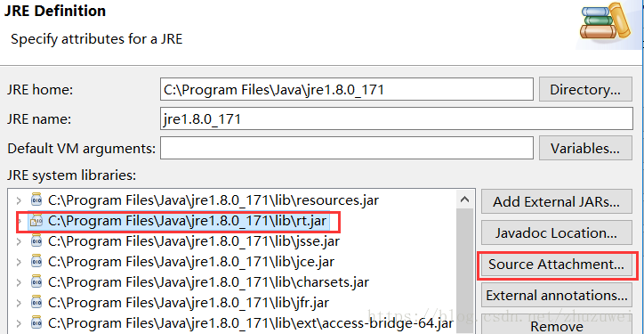Expand the resources.jar library node
Screen dimensions: 644x334
[18, 201]
